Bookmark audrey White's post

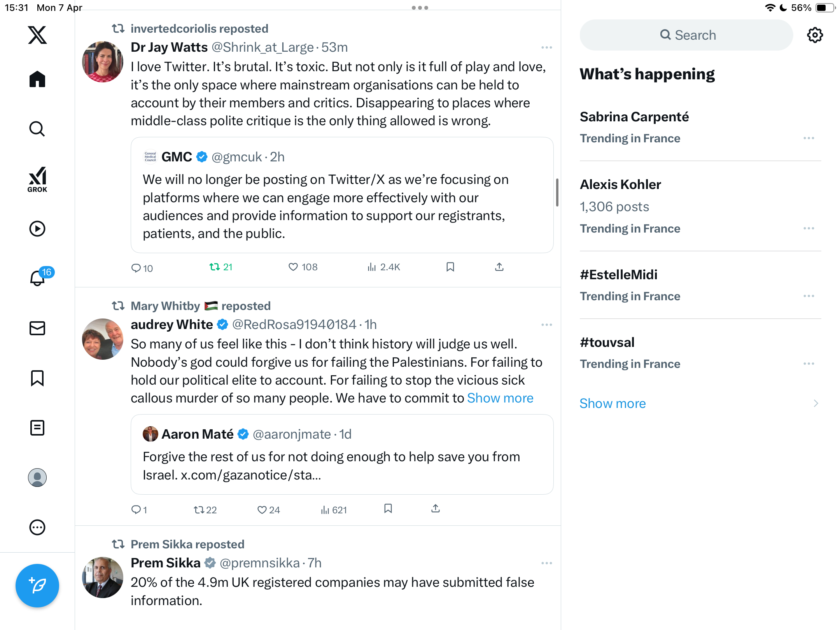[x=388, y=509]
